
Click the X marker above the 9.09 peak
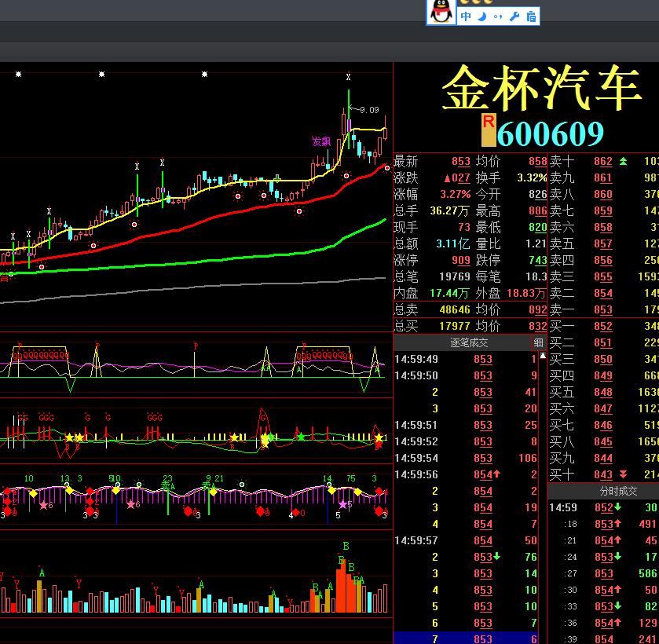[348, 77]
